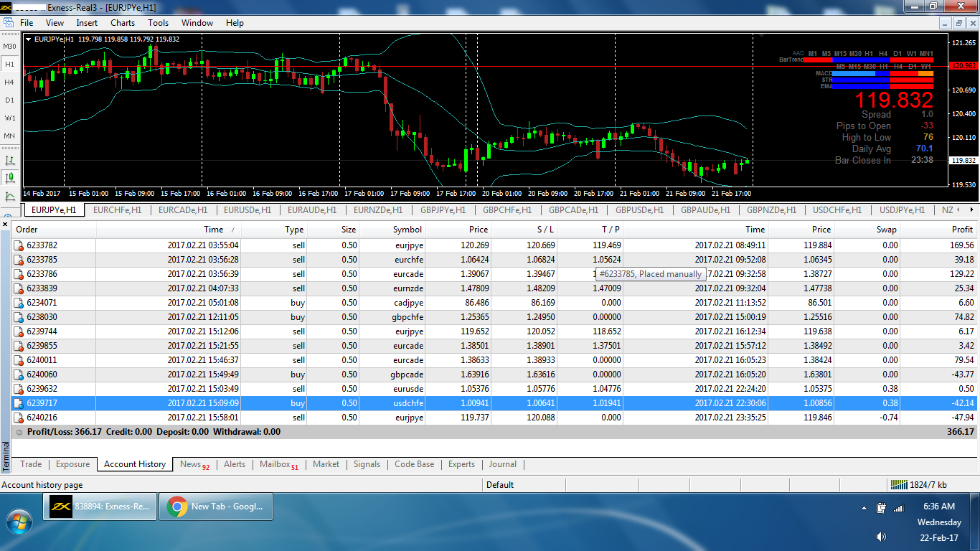This screenshot has width=980, height=551.
Task: Switch to the Trade terminal tab
Action: 31,464
